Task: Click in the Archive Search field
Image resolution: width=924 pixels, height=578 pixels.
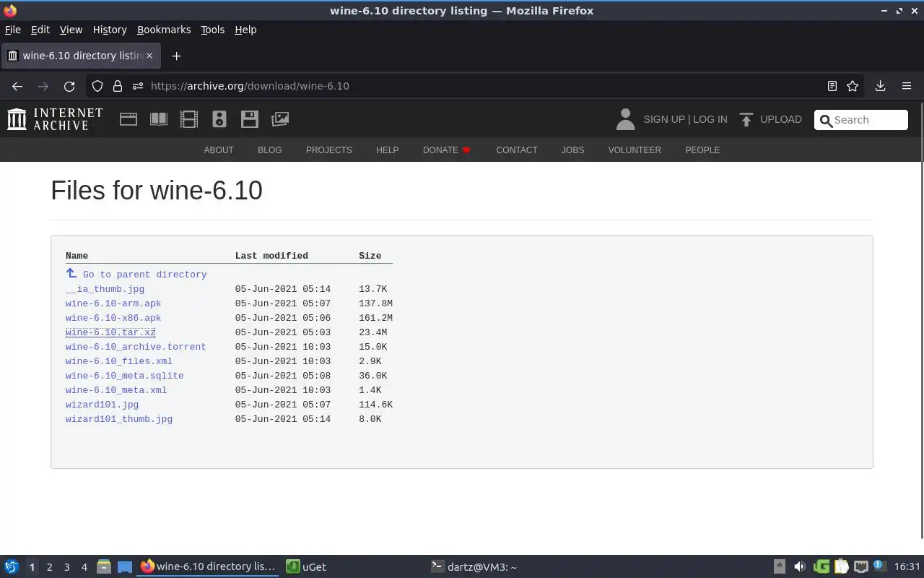Action: [x=861, y=120]
